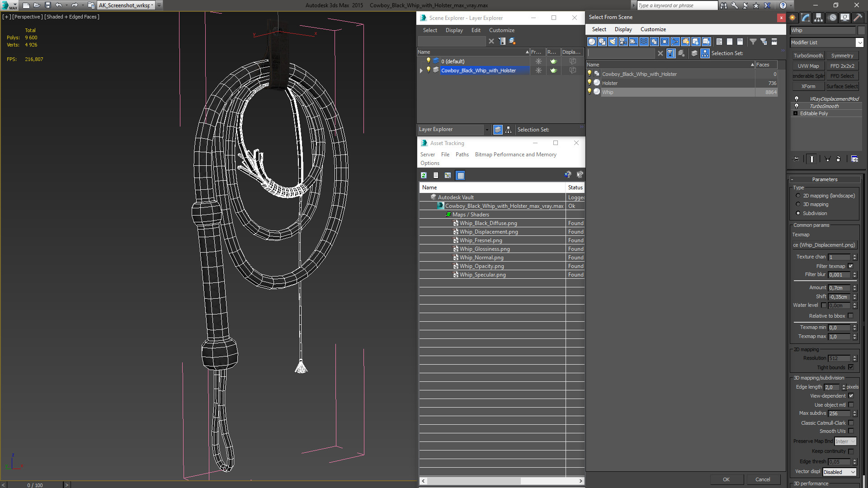Switch Select From Scene to sort by hierarchy

[x=705, y=53]
